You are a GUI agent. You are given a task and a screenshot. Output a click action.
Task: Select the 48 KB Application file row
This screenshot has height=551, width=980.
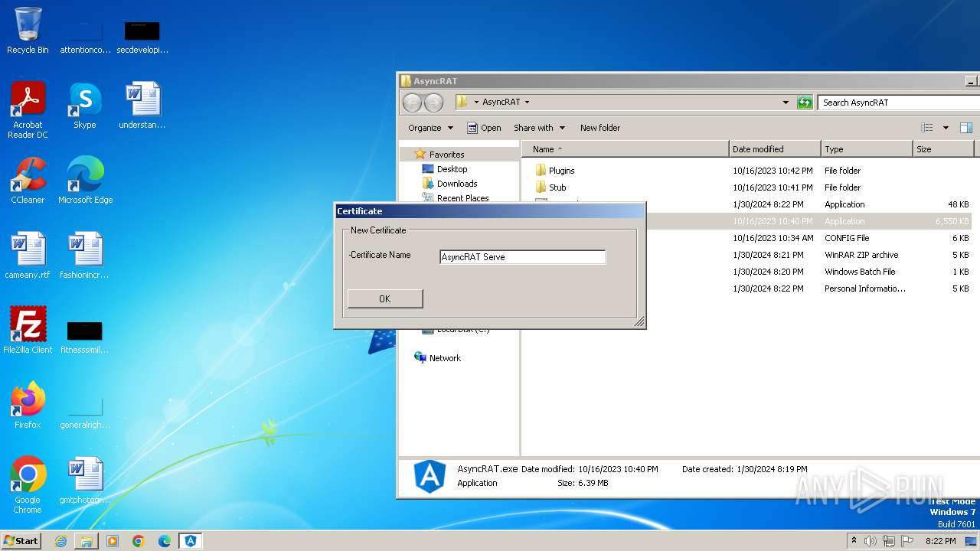pos(809,204)
